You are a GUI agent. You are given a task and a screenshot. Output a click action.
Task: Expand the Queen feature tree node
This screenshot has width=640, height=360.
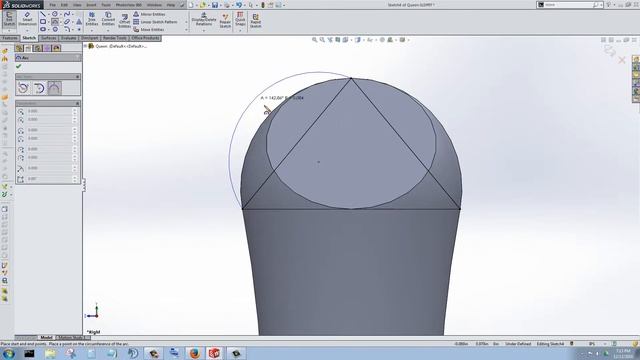[86, 46]
